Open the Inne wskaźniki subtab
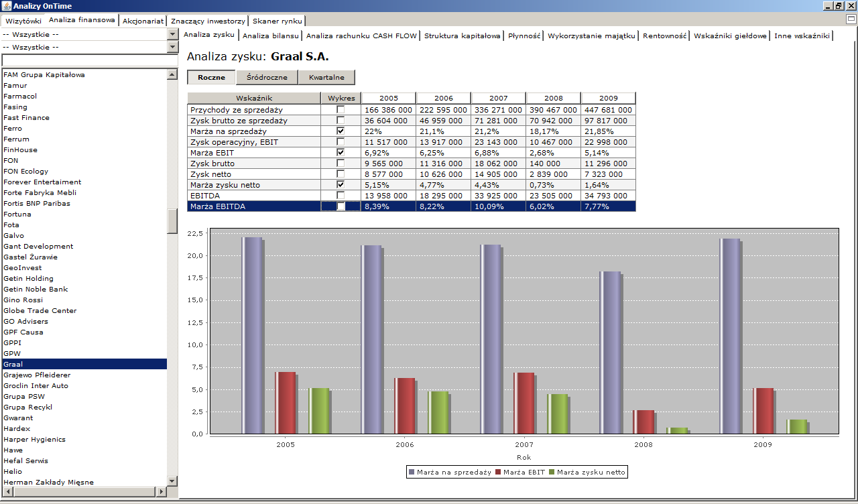 [x=802, y=36]
